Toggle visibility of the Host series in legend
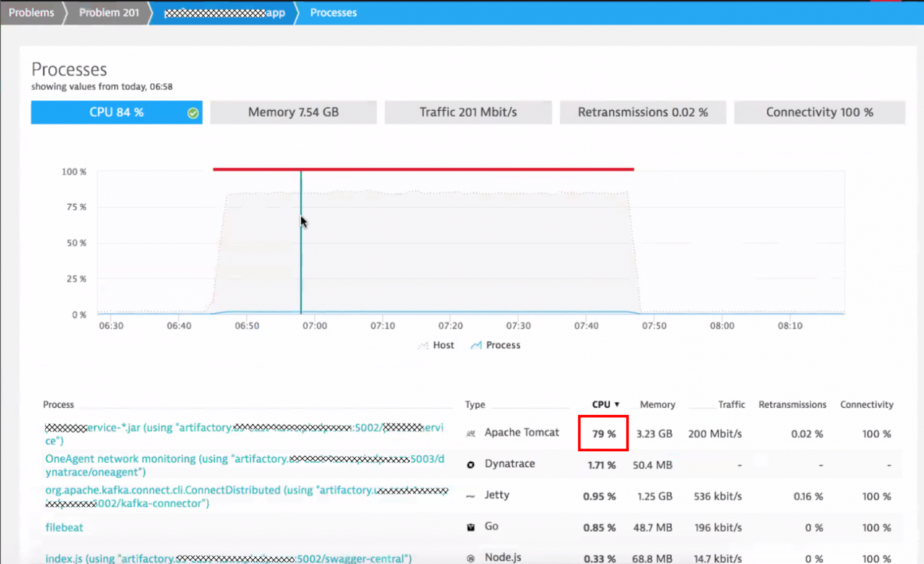This screenshot has width=924, height=564. [436, 345]
